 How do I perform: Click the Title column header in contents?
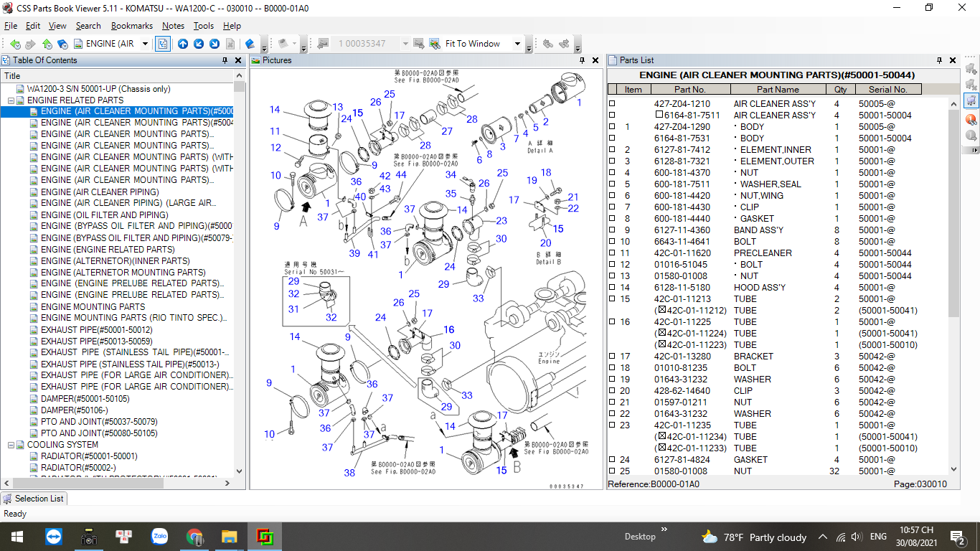click(118, 76)
